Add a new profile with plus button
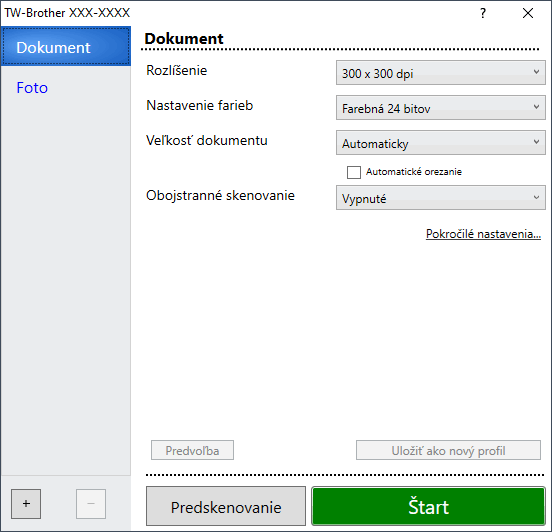The width and height of the screenshot is (552, 532). [x=26, y=503]
